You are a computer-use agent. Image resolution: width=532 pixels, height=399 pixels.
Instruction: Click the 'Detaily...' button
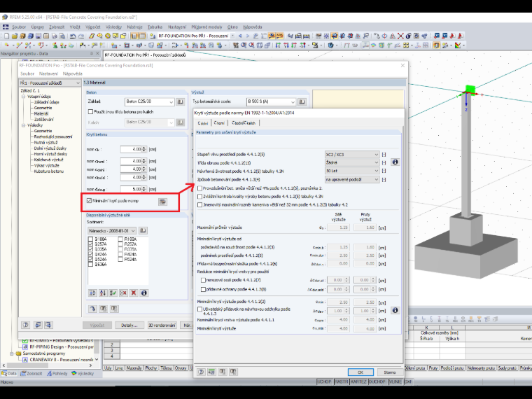[x=129, y=325]
